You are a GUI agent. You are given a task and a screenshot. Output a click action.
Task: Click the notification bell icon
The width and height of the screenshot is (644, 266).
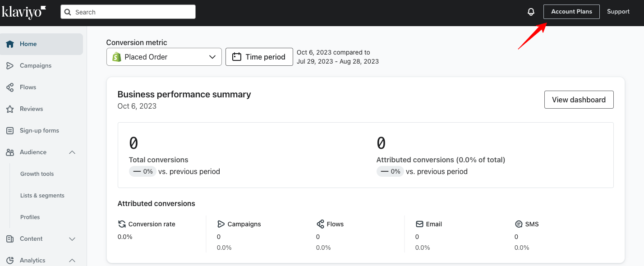(531, 11)
